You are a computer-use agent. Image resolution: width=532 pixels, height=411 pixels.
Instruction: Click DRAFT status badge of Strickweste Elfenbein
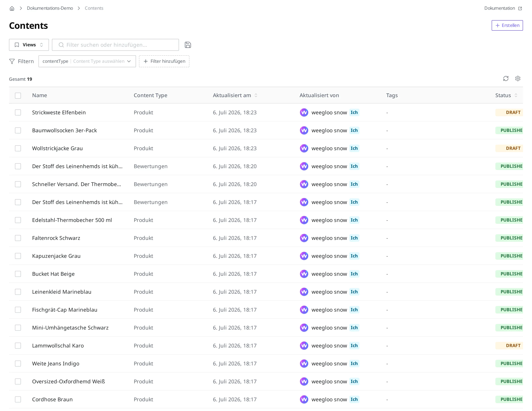pos(509,112)
